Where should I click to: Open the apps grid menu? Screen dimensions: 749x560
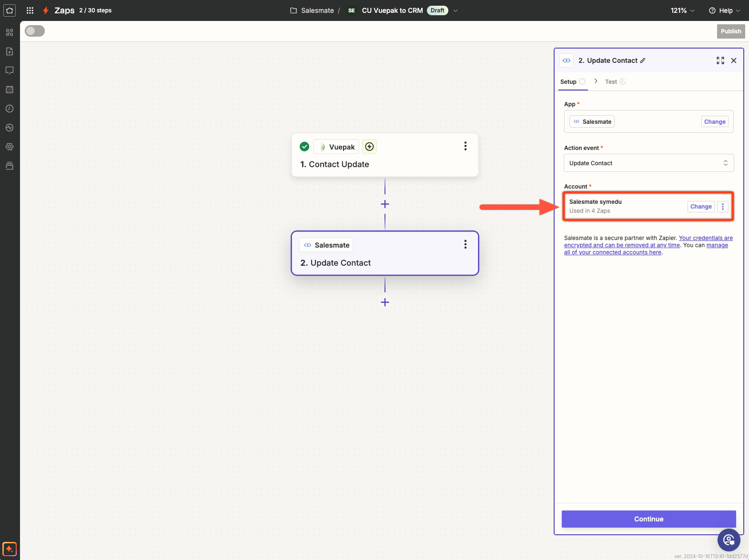click(x=30, y=10)
